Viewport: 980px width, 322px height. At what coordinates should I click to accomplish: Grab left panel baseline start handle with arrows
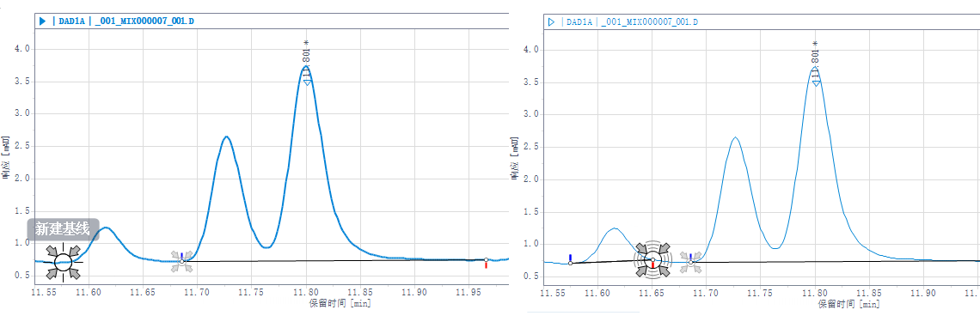(x=182, y=262)
